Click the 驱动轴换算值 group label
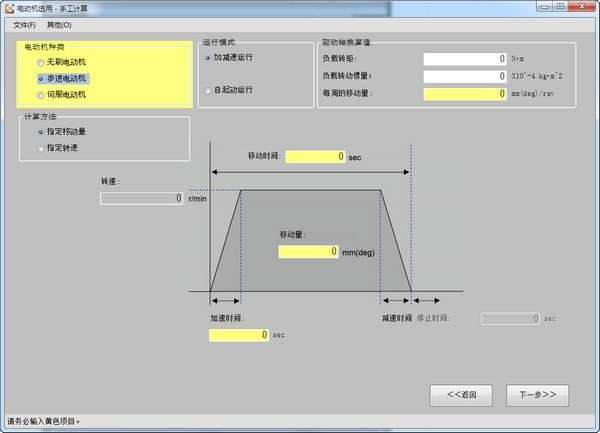This screenshot has height=433, width=600. 347,42
